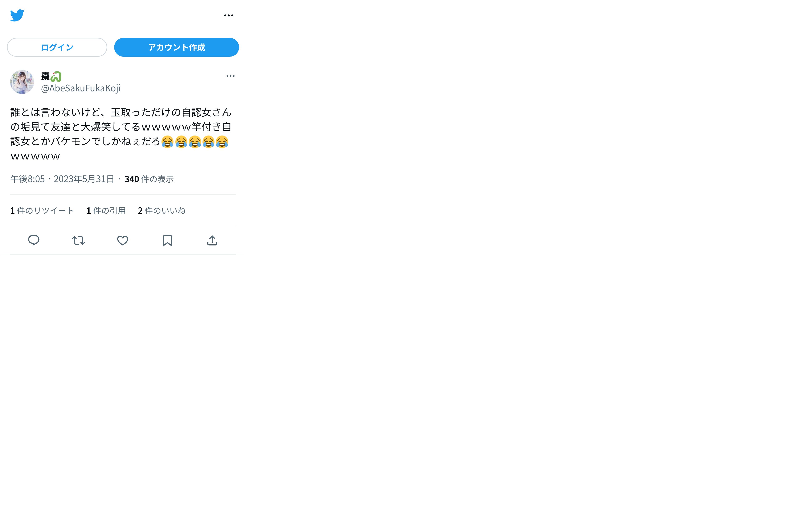Click the retweet arrows icon
Screen dimensions: 810x532
point(78,241)
